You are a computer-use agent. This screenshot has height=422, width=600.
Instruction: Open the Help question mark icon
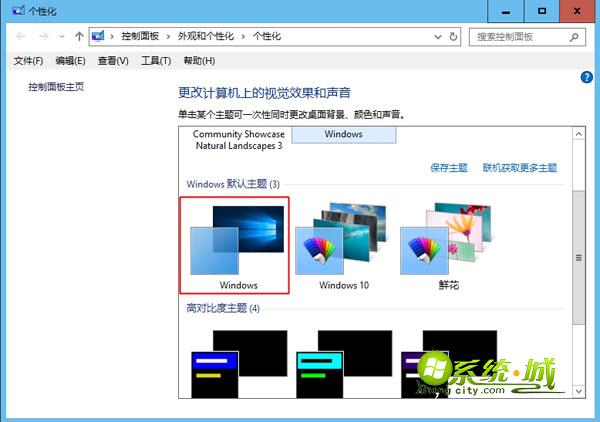[586, 77]
